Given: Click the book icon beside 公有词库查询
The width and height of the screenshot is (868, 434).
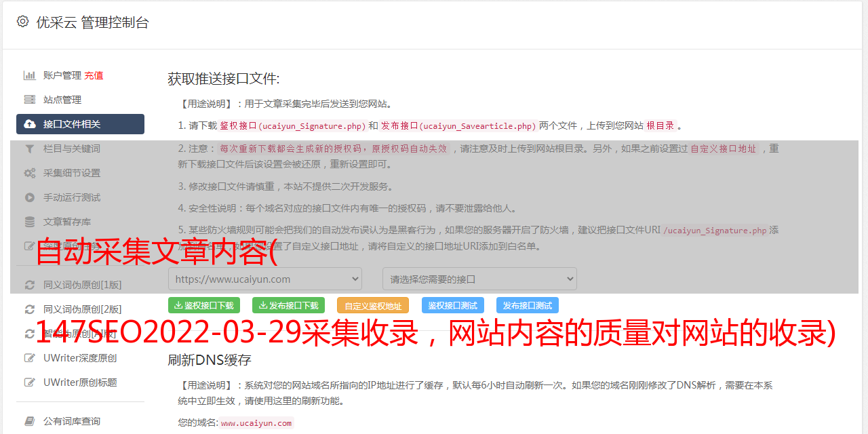Looking at the screenshot, I should [30, 421].
